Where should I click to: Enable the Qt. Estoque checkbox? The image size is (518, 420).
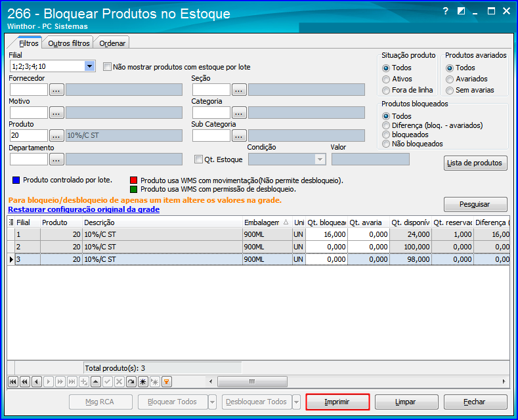pos(198,159)
